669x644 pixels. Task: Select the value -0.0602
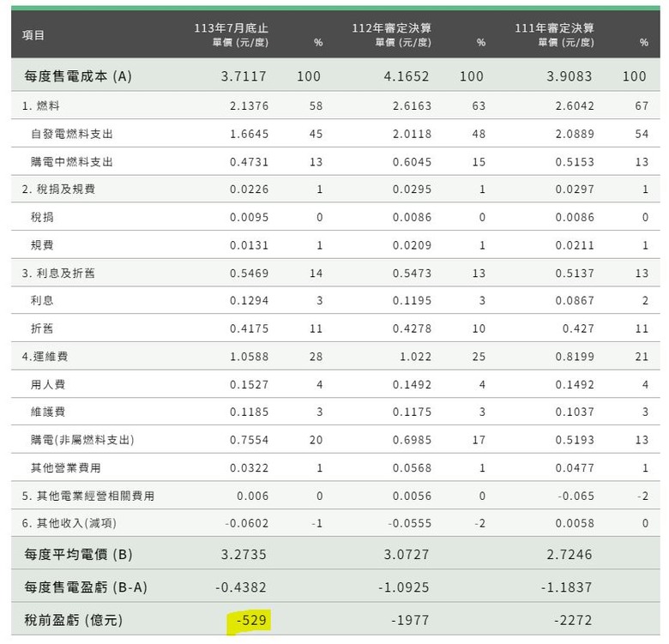247,523
